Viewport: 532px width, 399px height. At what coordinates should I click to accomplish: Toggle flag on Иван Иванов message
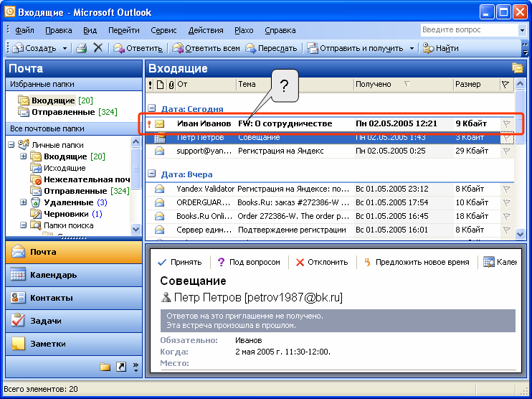click(x=507, y=123)
